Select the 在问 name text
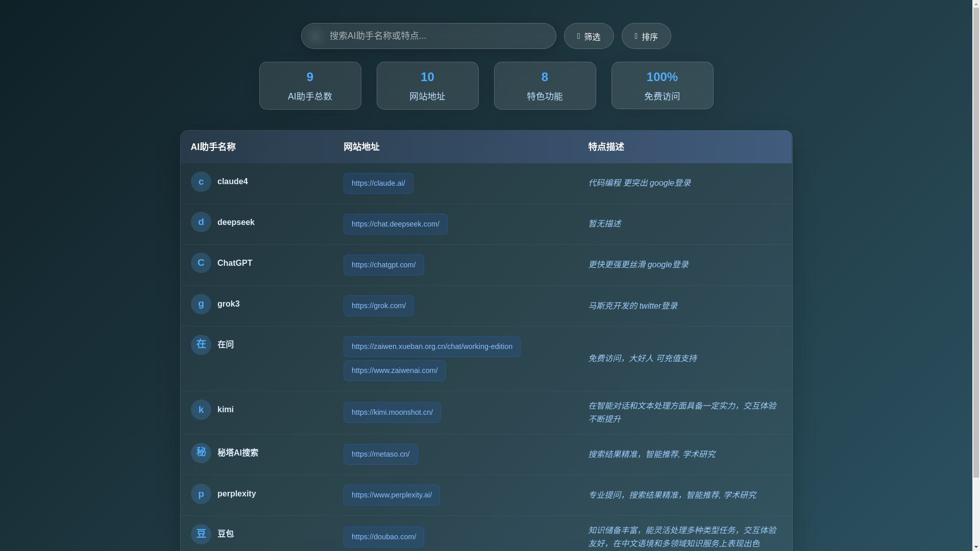The image size is (980, 551). click(226, 345)
